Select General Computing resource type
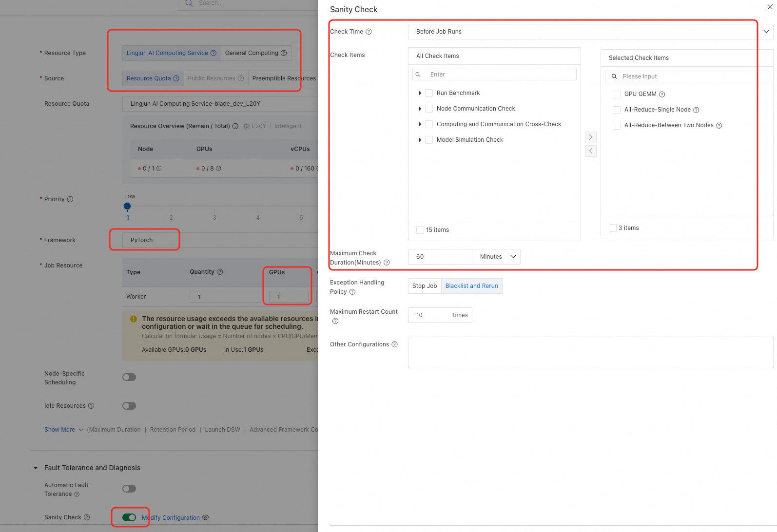Image resolution: width=777 pixels, height=532 pixels. [x=256, y=53]
